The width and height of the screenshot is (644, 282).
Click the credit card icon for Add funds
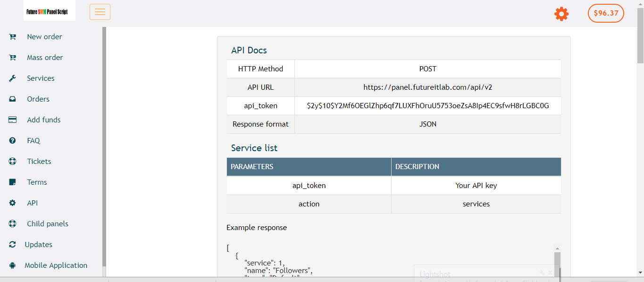click(x=13, y=120)
